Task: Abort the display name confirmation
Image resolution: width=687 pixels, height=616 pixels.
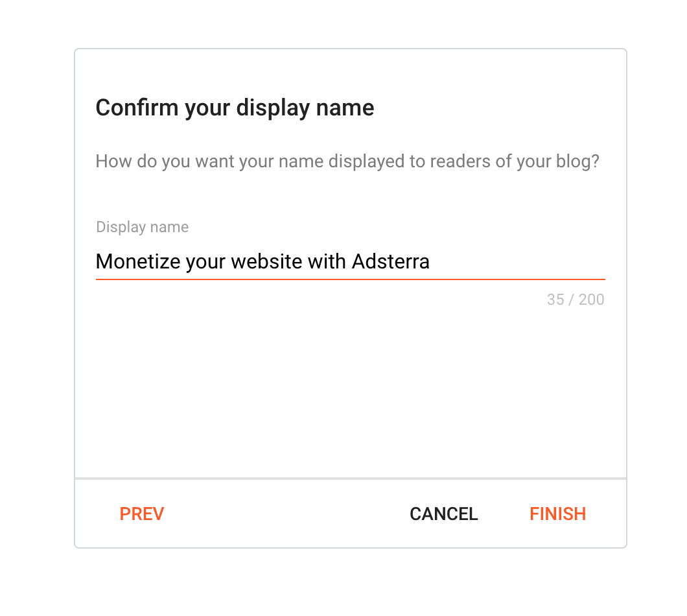Action: click(443, 514)
